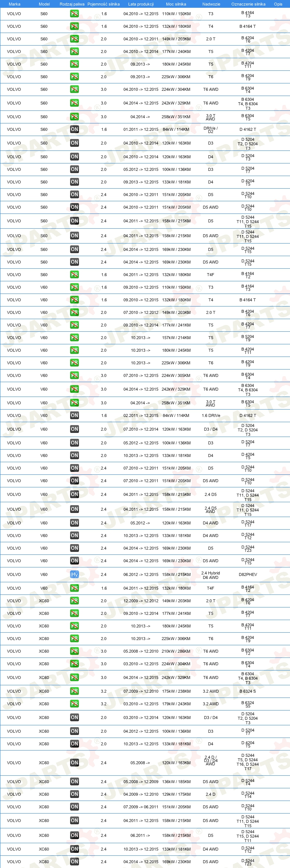Click engine code D 5244 T14
The width and height of the screenshot is (290, 868).
tap(248, 795)
